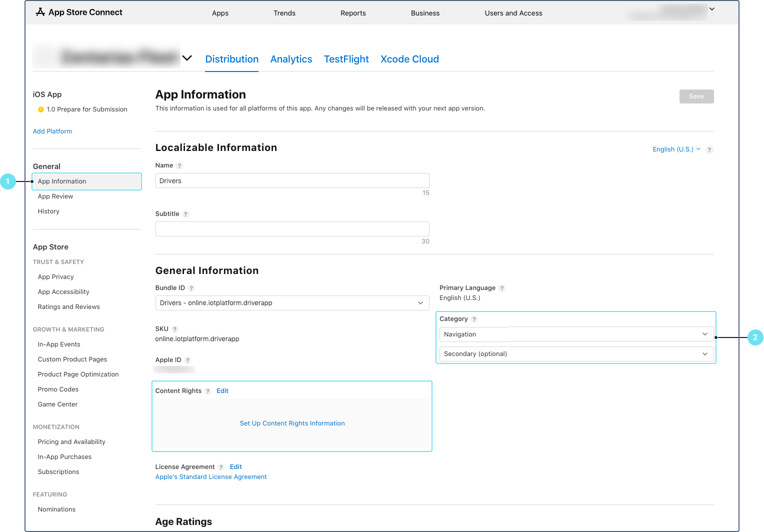Screen dimensions: 764x532
Task: Select App Privacy in sidebar
Action: [56, 277]
